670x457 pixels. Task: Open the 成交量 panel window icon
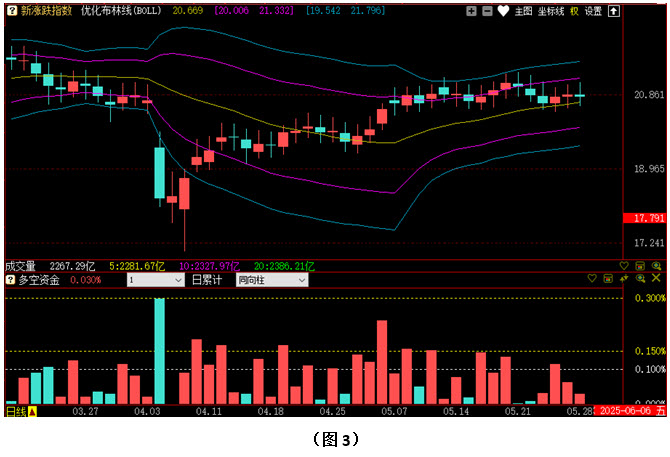[x=640, y=266]
